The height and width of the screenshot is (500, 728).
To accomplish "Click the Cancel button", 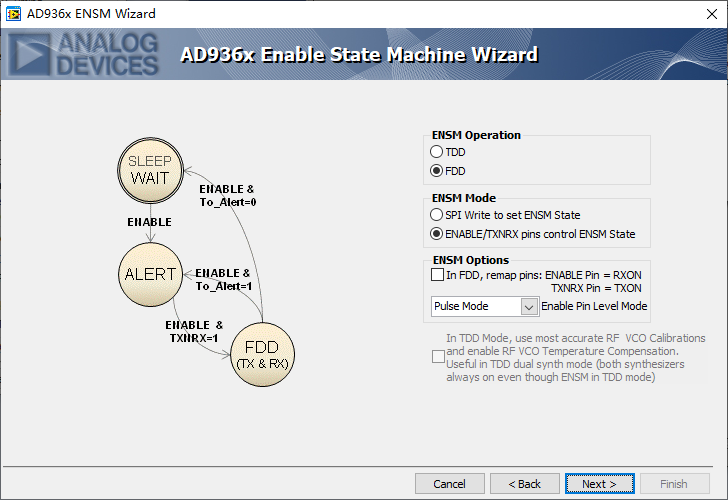I will [x=449, y=484].
